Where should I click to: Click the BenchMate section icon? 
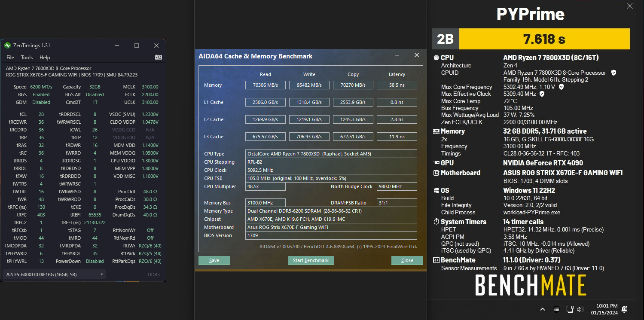pyautogui.click(x=436, y=260)
